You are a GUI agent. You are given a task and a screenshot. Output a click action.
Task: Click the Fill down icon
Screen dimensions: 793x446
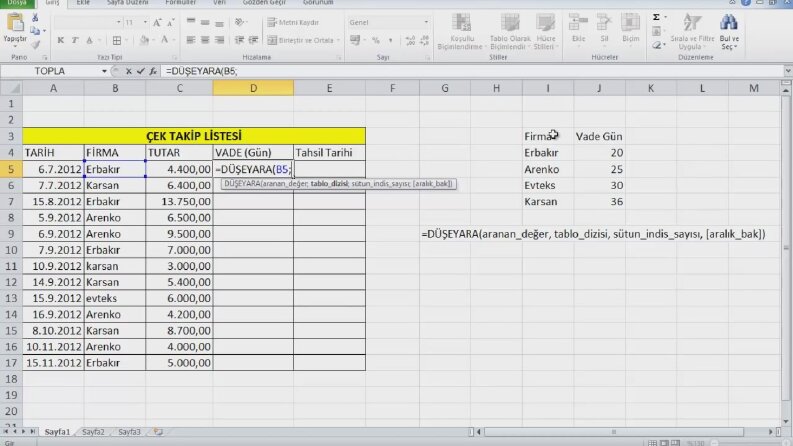(x=656, y=31)
